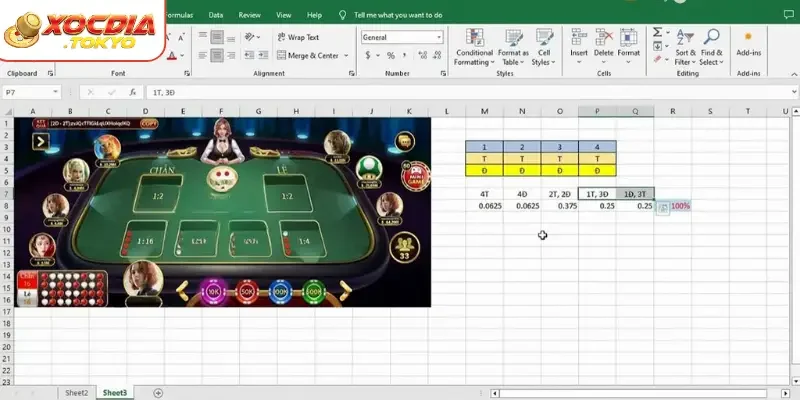The height and width of the screenshot is (400, 800).
Task: Click the Decrease Font Size icon
Action: (x=181, y=37)
